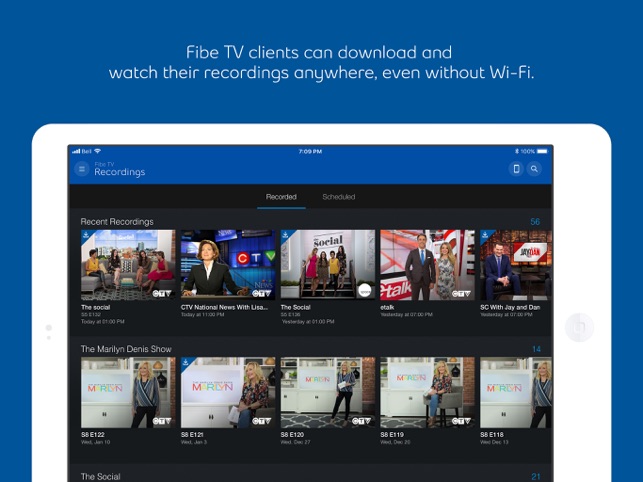This screenshot has height=482, width=643.
Task: Tap the download badge on SC With Jay and Dan
Action: (486, 235)
